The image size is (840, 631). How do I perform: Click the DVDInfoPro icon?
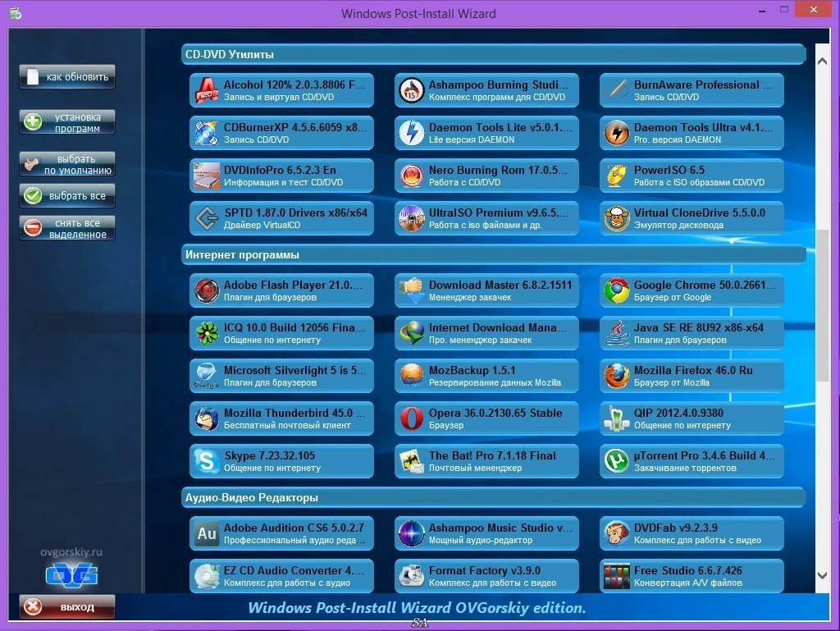(206, 176)
